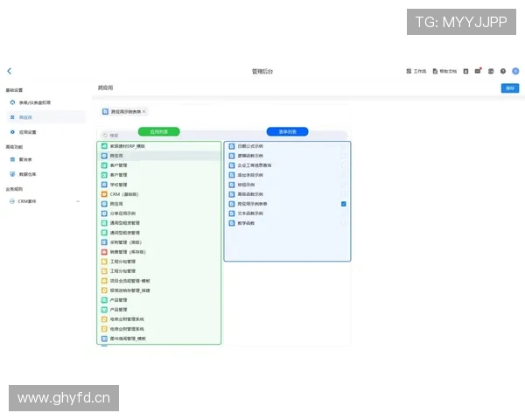525x420 pixels.
Task: Click the 学校管理 app icon
Action: coord(104,185)
